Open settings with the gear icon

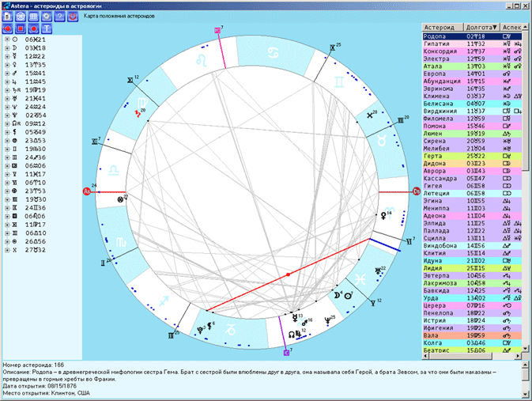click(x=47, y=16)
